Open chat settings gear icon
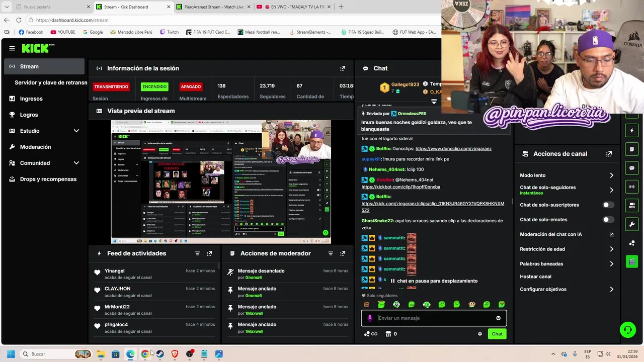The height and width of the screenshot is (362, 644). [480, 334]
